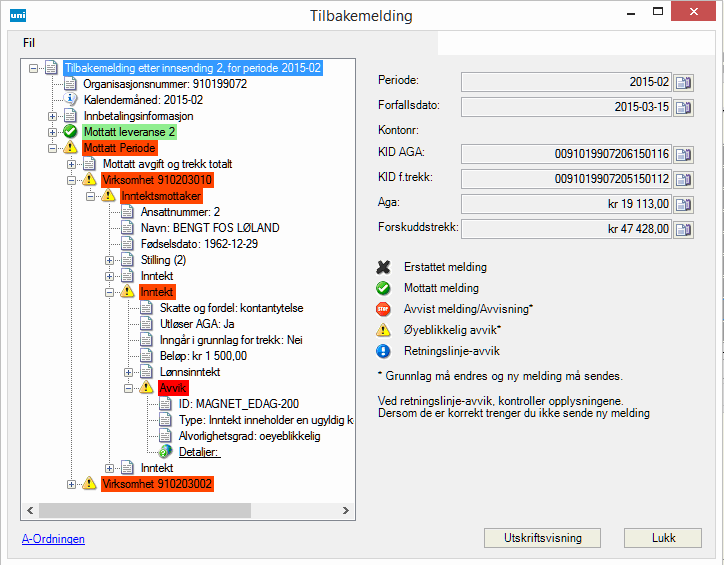Click the Utskriftsvisning button
Screen dimensions: 724x565
(x=544, y=538)
